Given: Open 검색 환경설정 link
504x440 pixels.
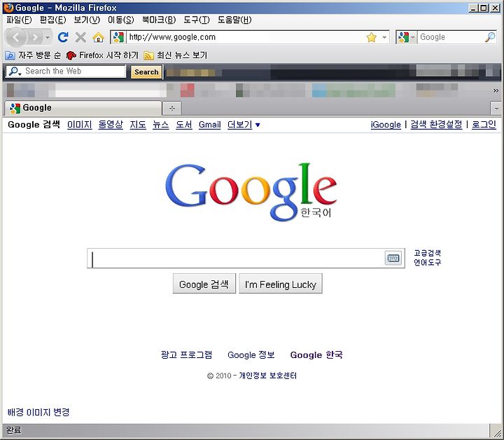Looking at the screenshot, I should 436,125.
